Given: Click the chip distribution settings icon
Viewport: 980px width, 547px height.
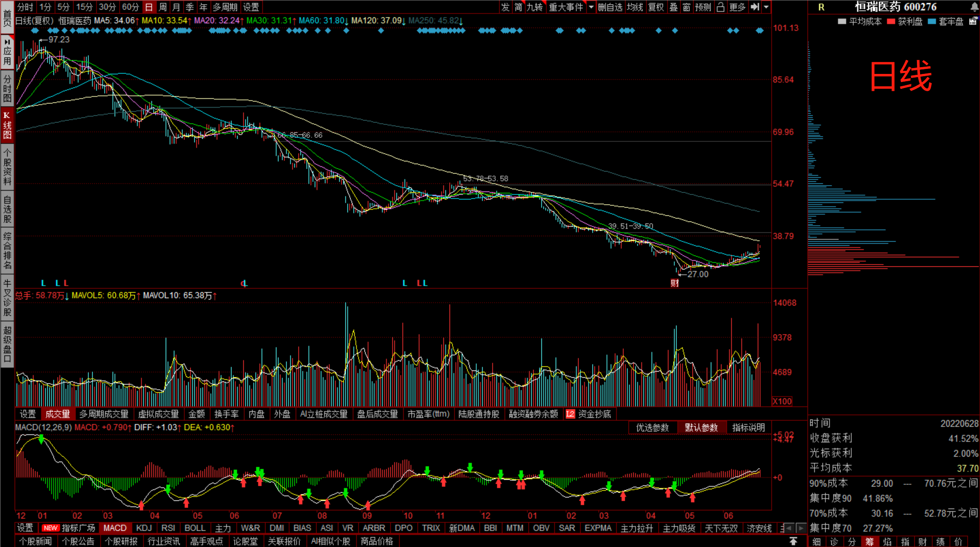Looking at the screenshot, I should (x=973, y=21).
